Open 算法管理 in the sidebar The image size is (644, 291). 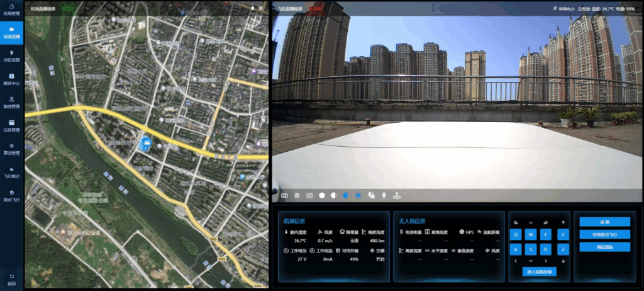(x=11, y=149)
